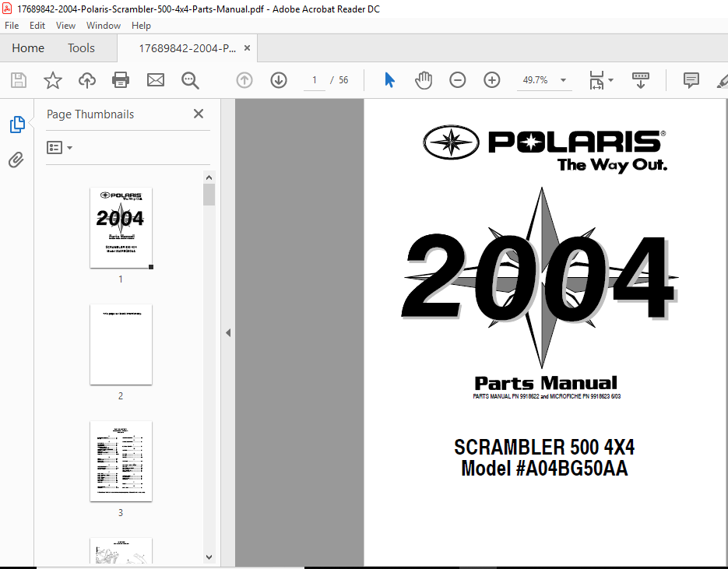728x569 pixels.
Task: Select page 3 contents thumbnail
Action: pyautogui.click(x=121, y=462)
